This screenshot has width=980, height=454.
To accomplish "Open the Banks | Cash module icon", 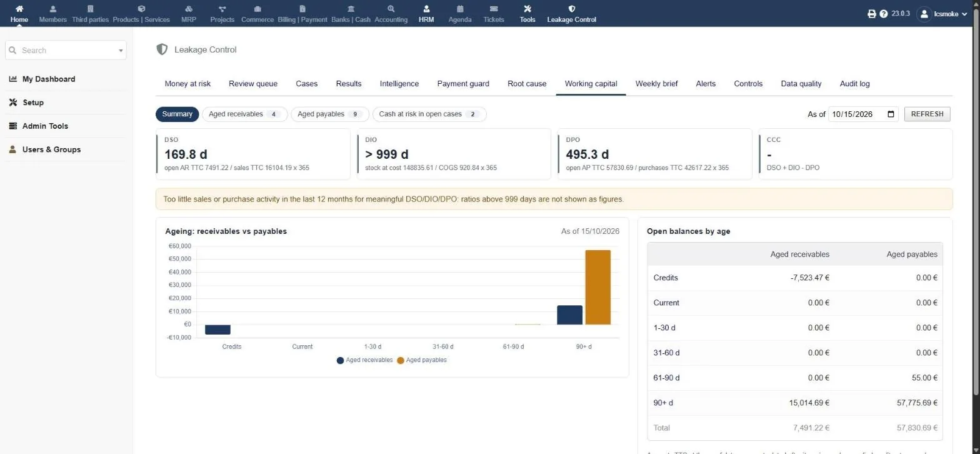I will [x=351, y=9].
